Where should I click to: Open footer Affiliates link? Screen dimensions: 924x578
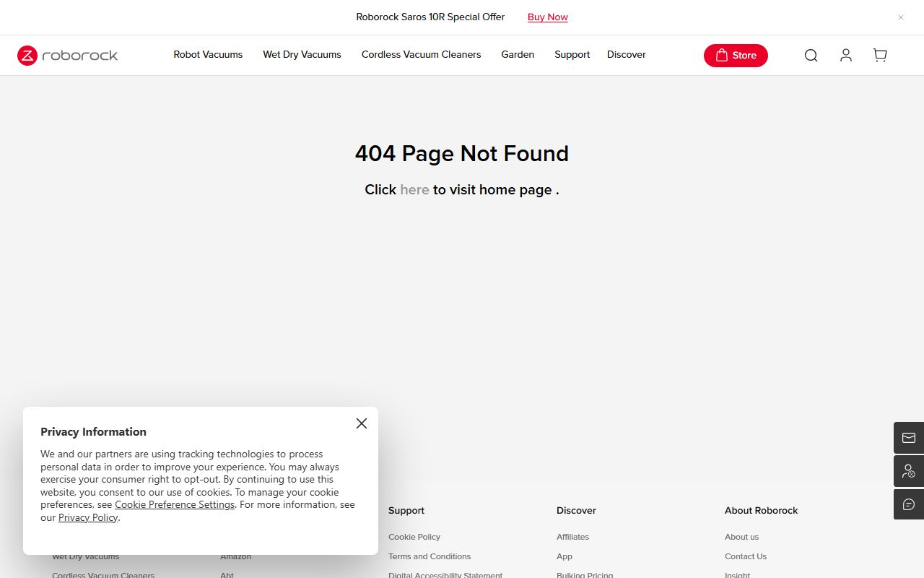pos(572,537)
